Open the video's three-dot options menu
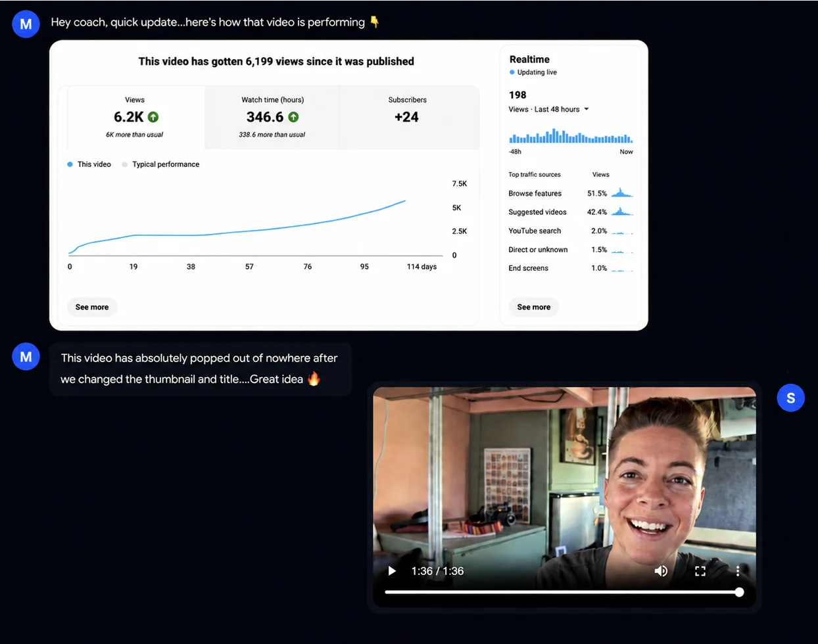The height and width of the screenshot is (644, 818). 738,571
